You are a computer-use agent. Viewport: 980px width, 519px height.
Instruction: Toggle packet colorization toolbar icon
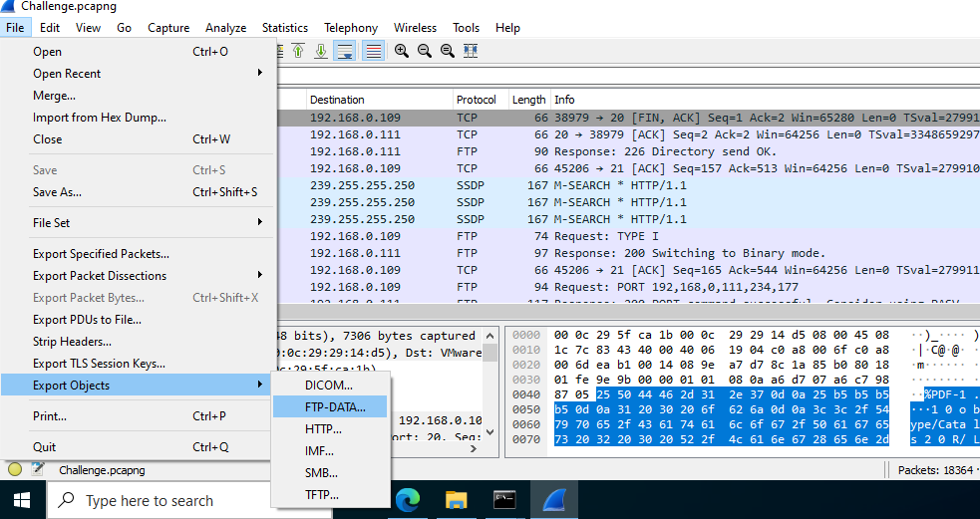click(x=373, y=51)
